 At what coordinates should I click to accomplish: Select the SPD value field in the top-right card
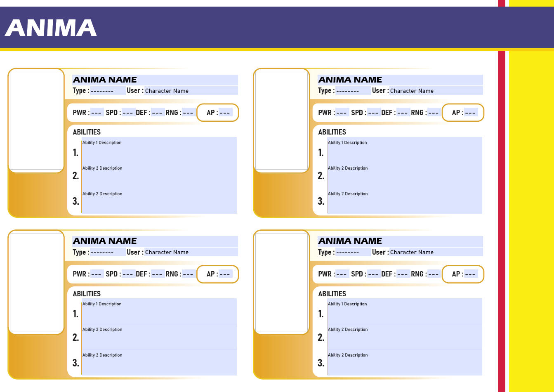coord(374,113)
